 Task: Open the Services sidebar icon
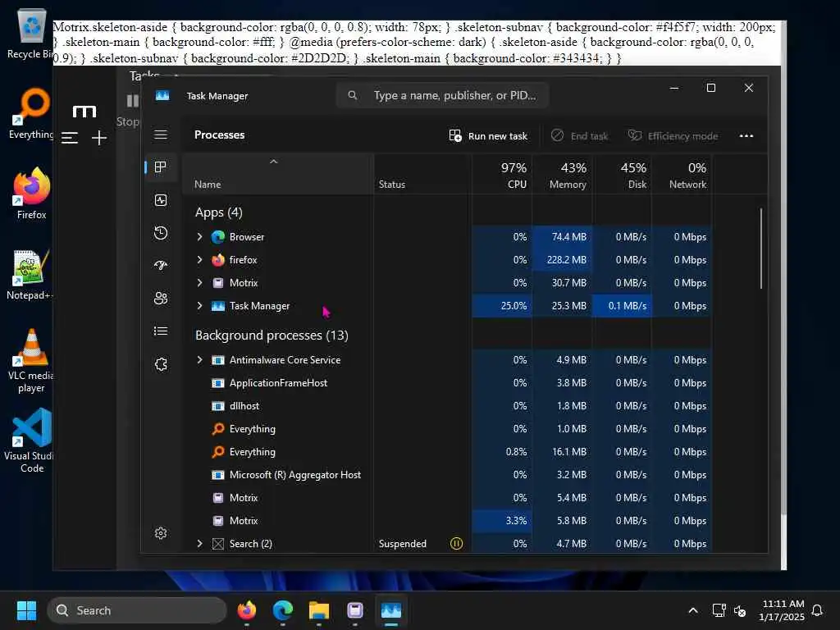point(161,364)
